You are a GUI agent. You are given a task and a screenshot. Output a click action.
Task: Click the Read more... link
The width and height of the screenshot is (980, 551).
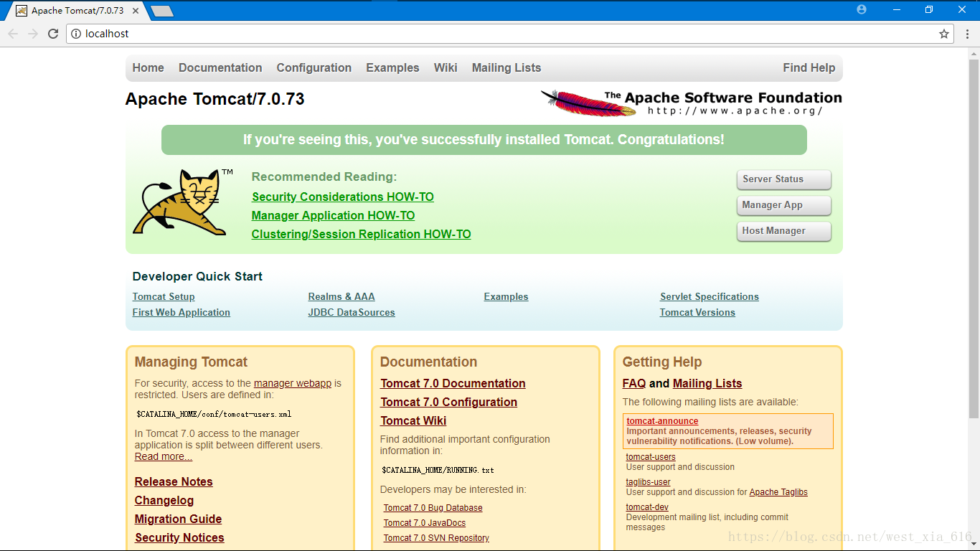tap(164, 456)
